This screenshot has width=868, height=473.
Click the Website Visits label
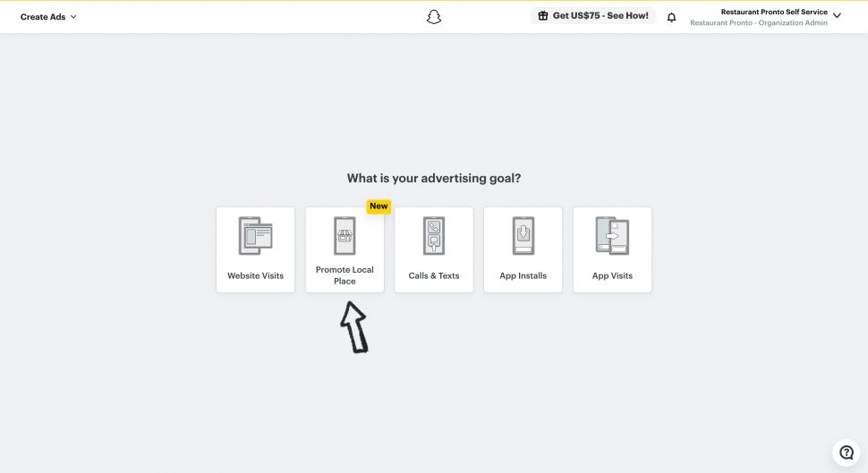(255, 275)
